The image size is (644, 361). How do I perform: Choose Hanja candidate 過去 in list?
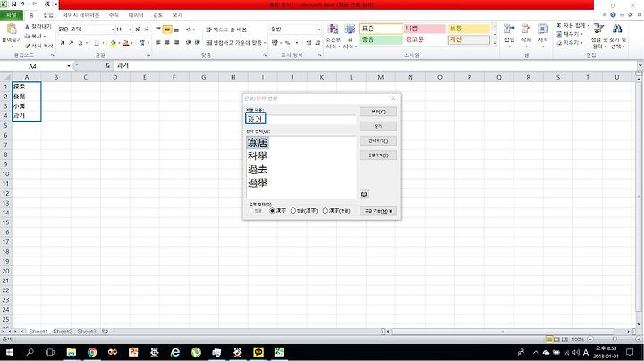pos(258,170)
